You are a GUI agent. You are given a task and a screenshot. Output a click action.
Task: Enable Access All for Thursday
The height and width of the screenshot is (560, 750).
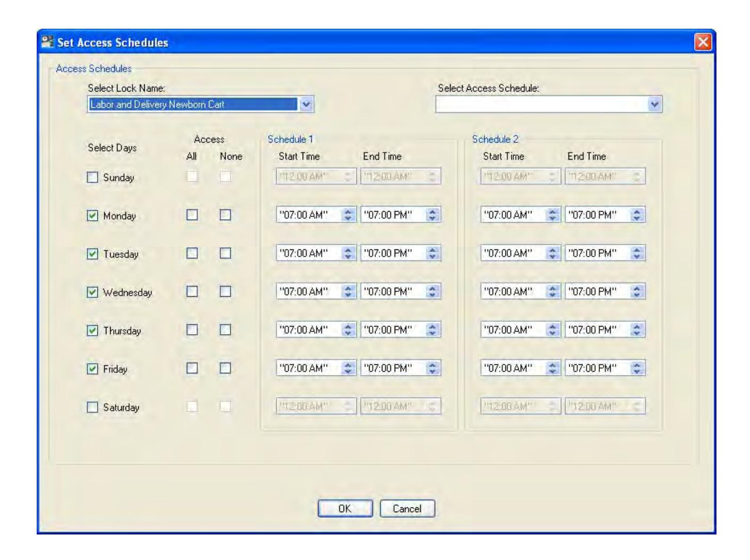point(192,330)
